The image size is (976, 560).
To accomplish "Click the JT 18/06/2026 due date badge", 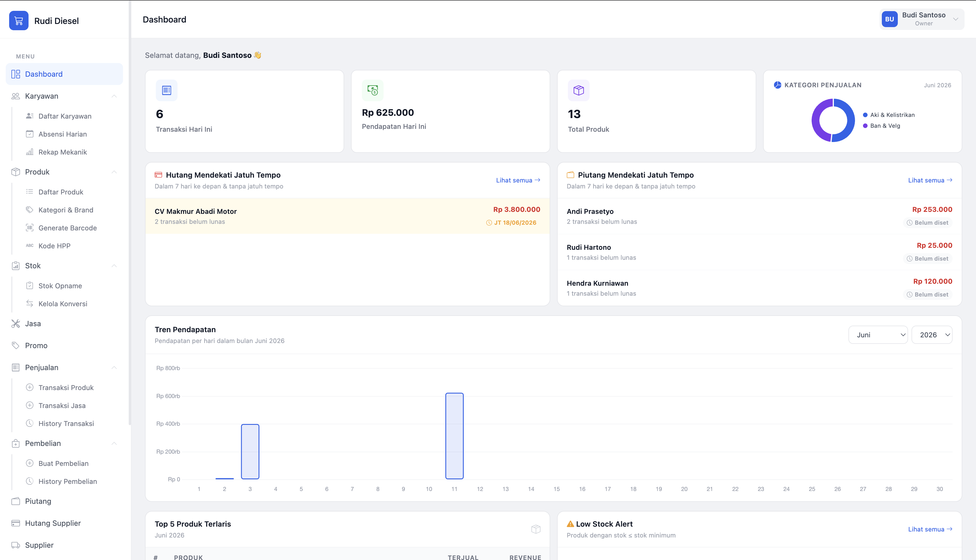I will pyautogui.click(x=511, y=223).
